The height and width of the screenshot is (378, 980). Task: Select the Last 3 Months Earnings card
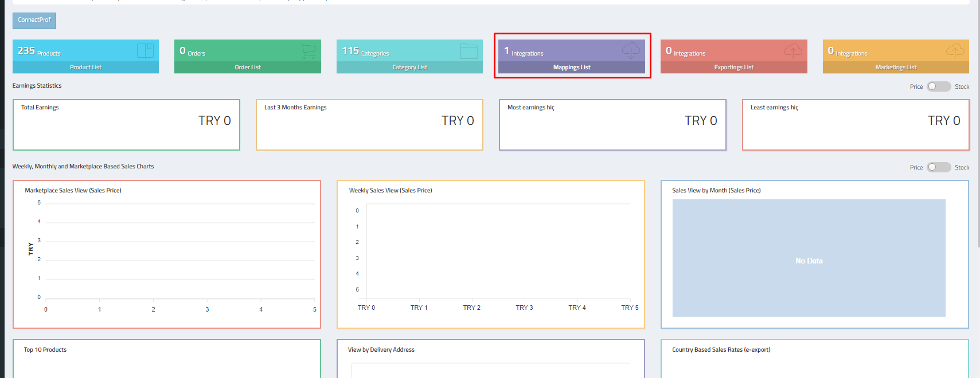coord(369,125)
